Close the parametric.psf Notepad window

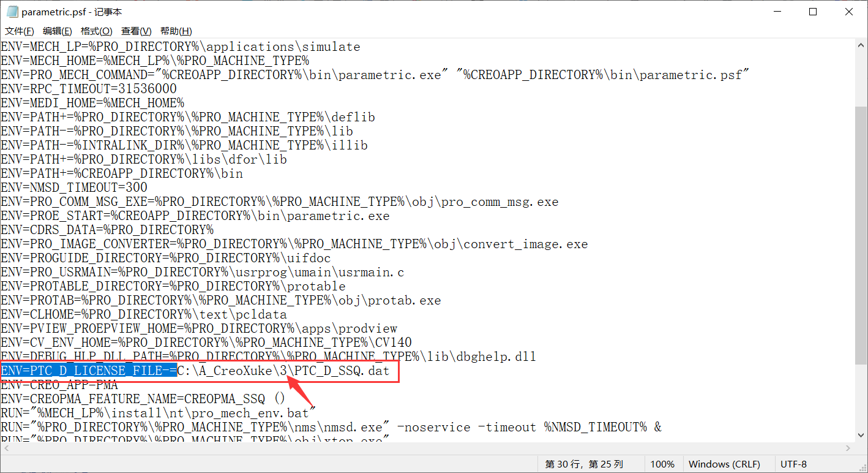(849, 12)
